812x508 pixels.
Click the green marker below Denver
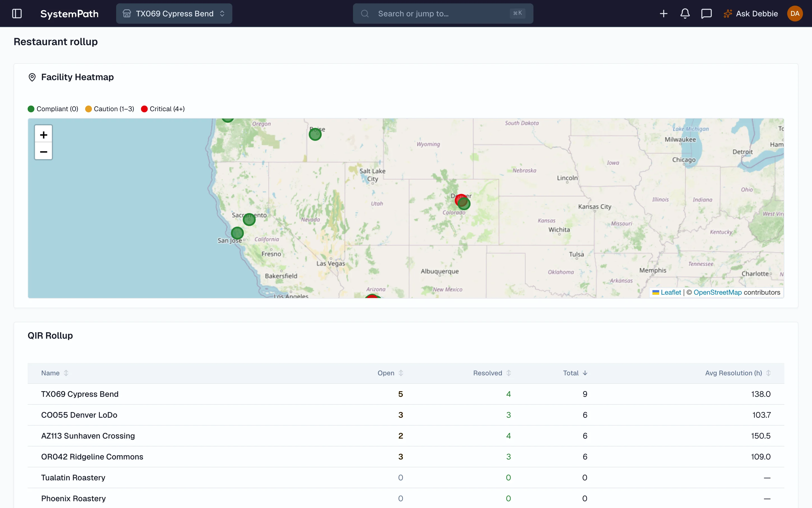pyautogui.click(x=464, y=203)
